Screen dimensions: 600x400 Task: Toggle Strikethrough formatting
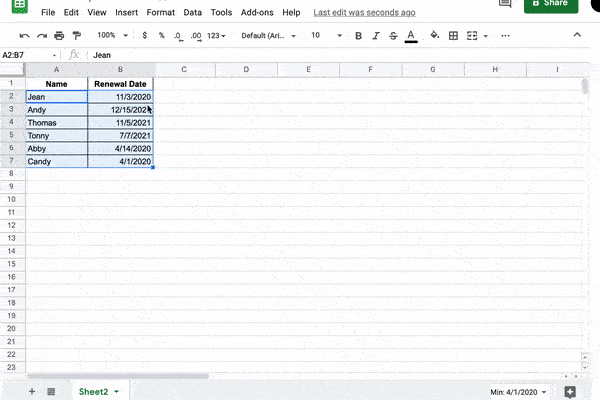click(392, 35)
